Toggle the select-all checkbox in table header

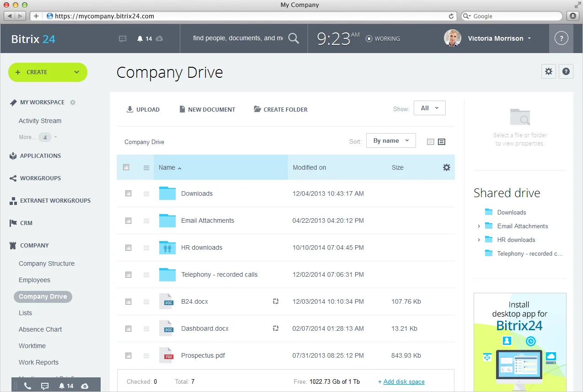pyautogui.click(x=126, y=167)
